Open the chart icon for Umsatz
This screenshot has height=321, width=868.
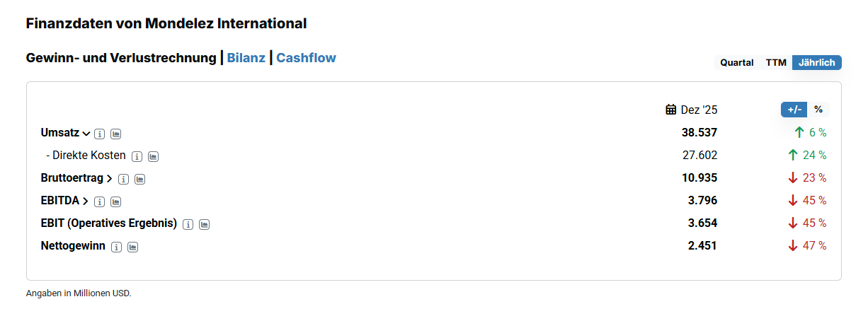[x=116, y=134]
